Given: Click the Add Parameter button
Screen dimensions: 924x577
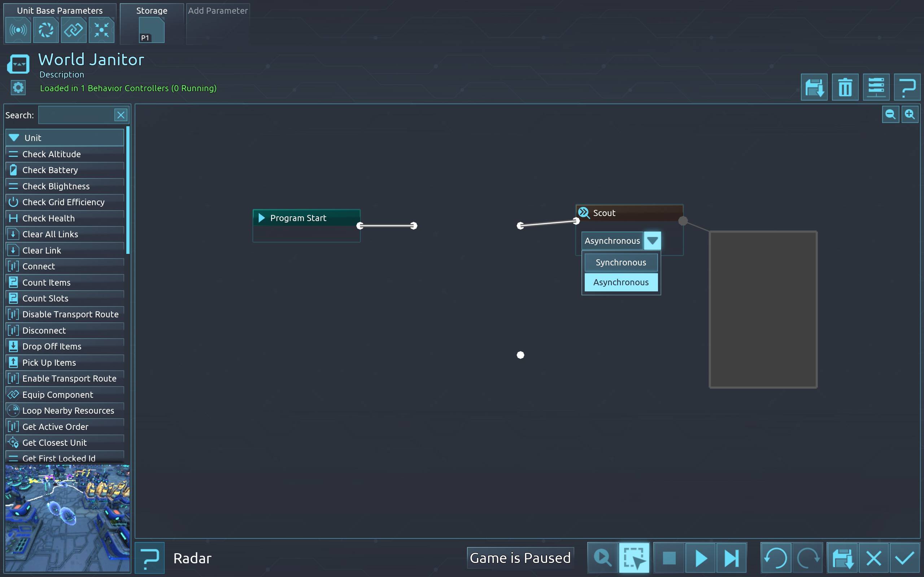Looking at the screenshot, I should pos(218,11).
